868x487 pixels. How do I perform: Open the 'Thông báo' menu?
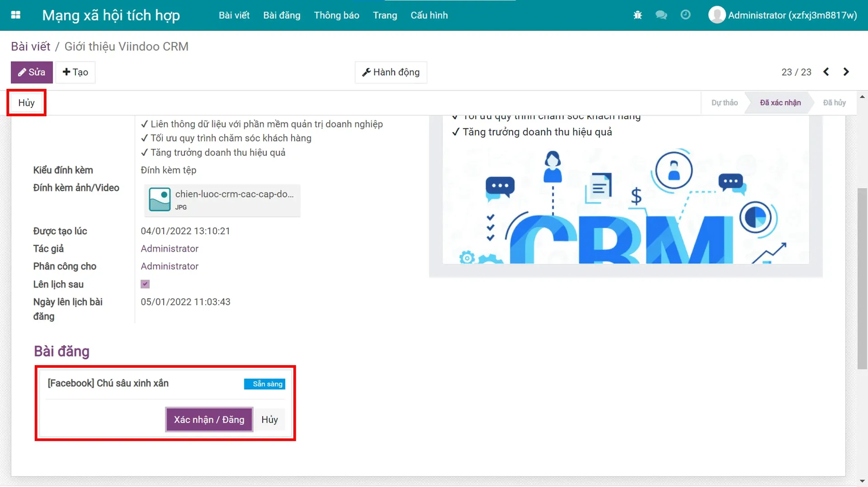coord(336,15)
